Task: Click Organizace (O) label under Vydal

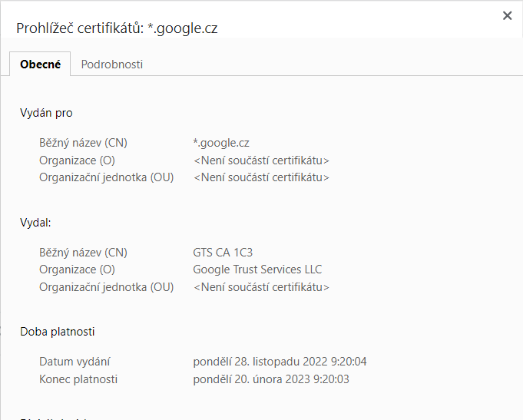Action: pos(77,270)
